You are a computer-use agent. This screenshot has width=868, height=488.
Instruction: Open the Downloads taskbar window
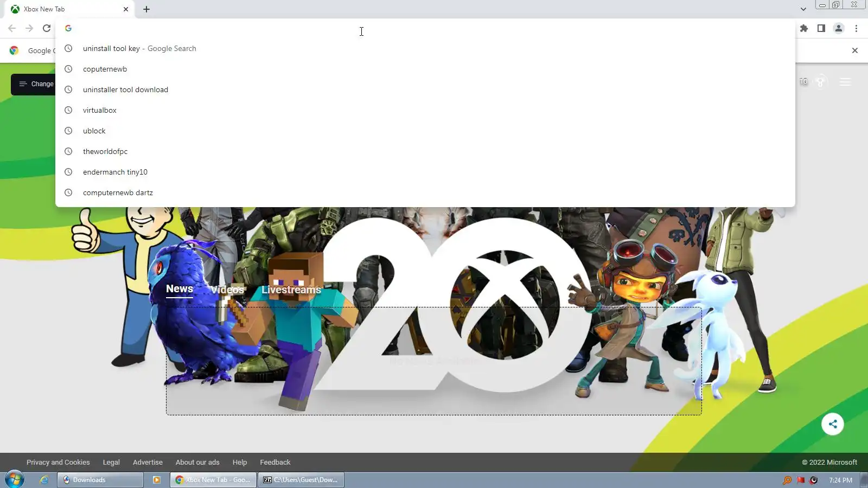click(x=100, y=480)
